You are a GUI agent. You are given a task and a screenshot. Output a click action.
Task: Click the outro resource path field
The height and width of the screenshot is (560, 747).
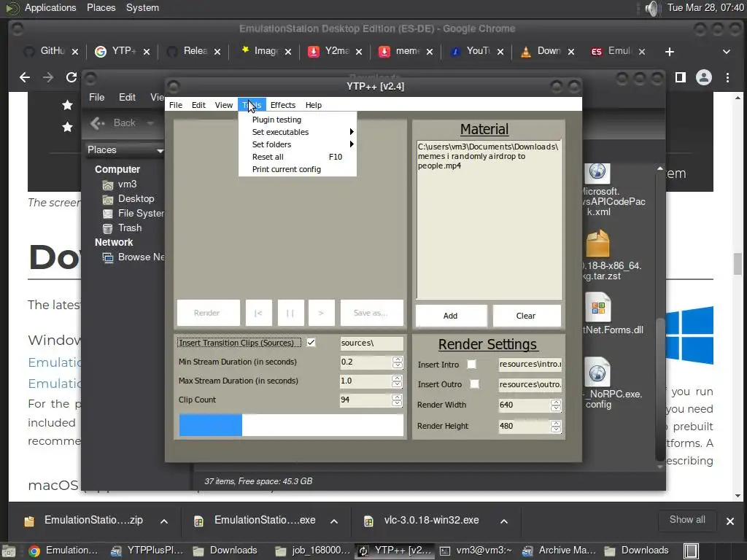(x=530, y=384)
